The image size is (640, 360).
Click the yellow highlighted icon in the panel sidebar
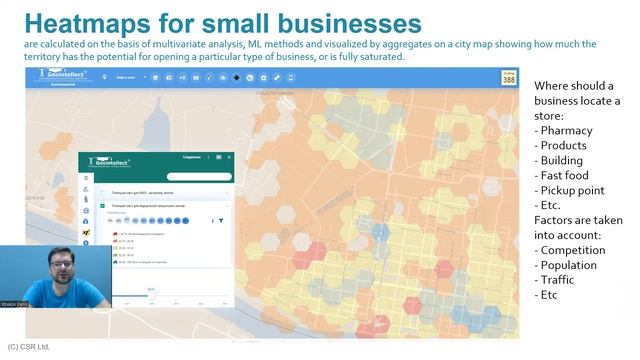coord(86,232)
